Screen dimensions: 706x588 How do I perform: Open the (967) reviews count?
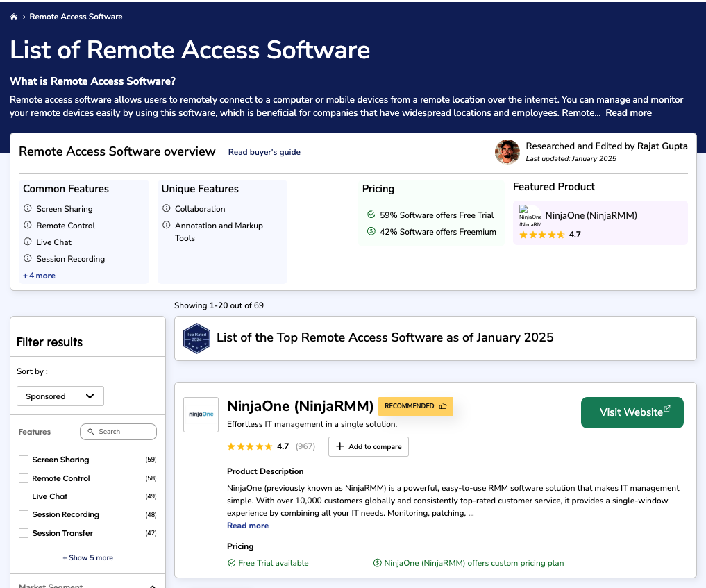[305, 446]
